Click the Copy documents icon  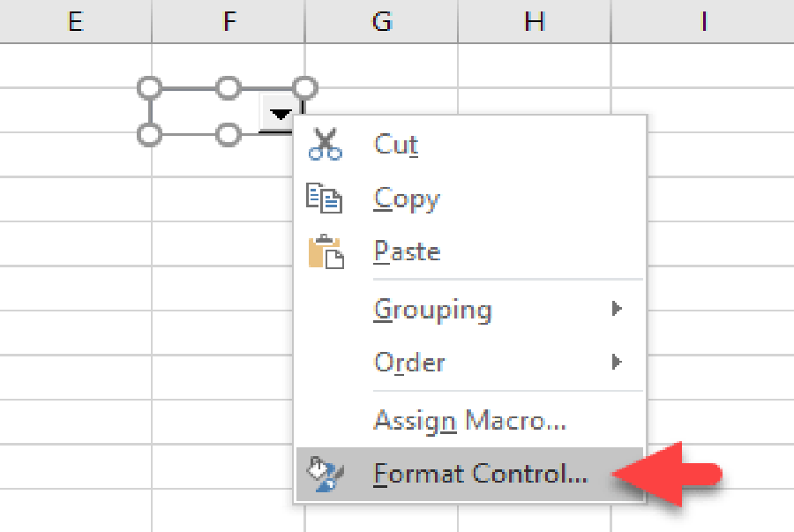tap(325, 198)
